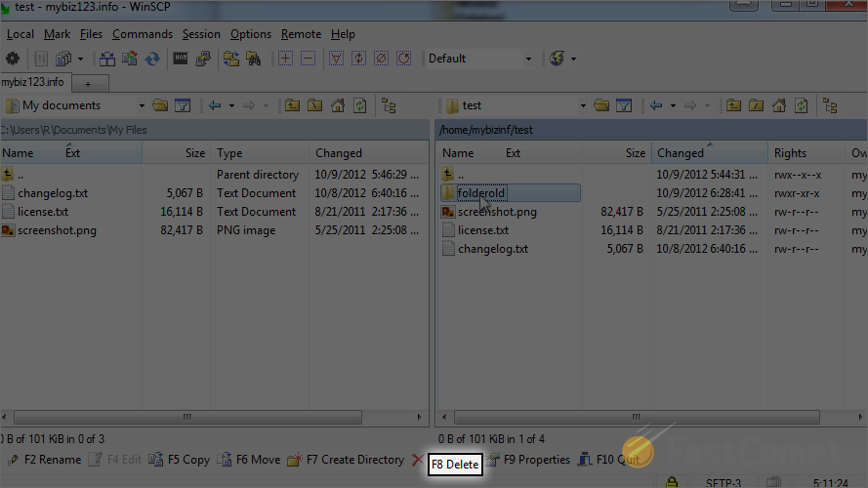868x488 pixels.
Task: Click the F9 Properties button
Action: pyautogui.click(x=528, y=460)
